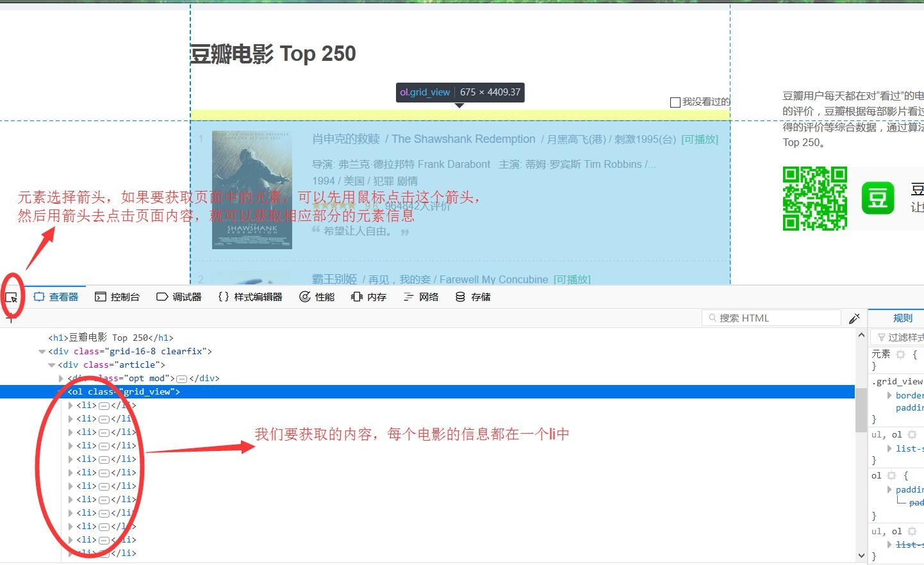Expand the div class opt mod node
The image size is (924, 565).
tap(62, 378)
